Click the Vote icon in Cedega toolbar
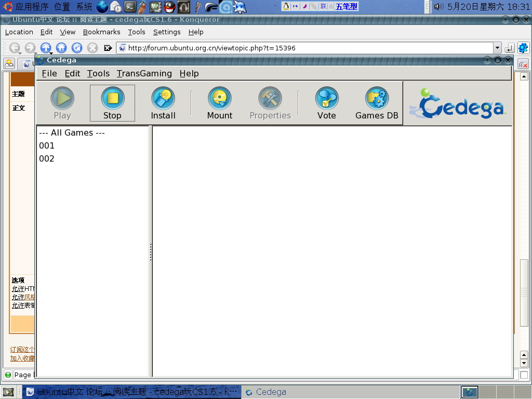Image resolution: width=532 pixels, height=399 pixels. (327, 103)
